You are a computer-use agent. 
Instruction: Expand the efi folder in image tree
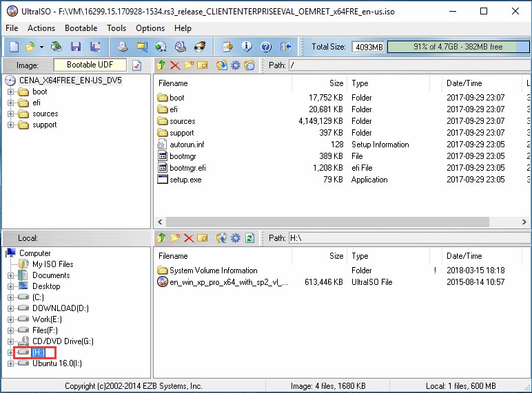click(x=10, y=103)
